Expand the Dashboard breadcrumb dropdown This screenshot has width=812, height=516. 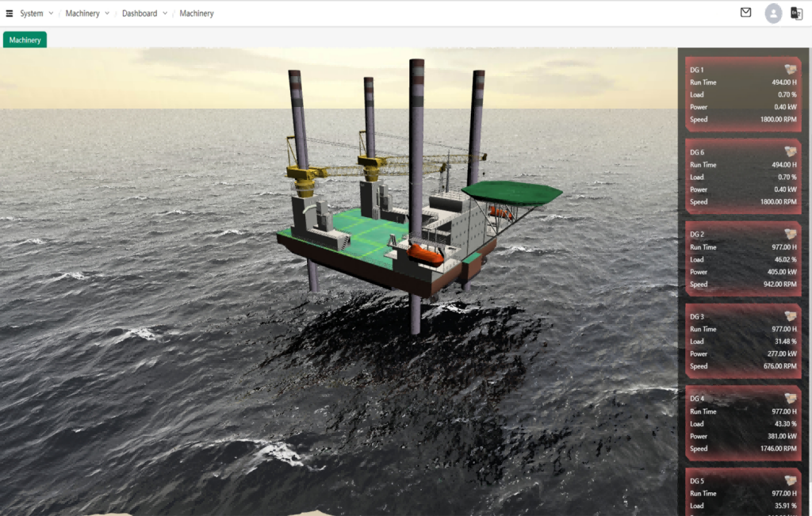(x=165, y=13)
